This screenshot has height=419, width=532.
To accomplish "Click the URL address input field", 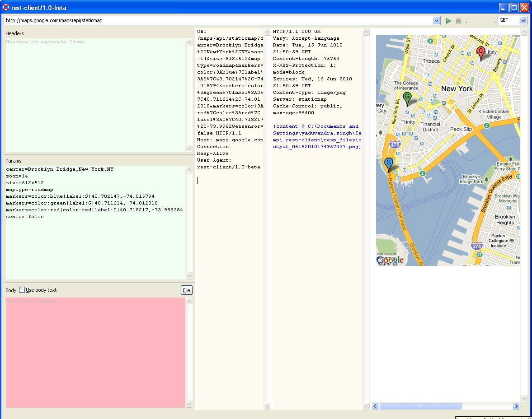I will [219, 20].
